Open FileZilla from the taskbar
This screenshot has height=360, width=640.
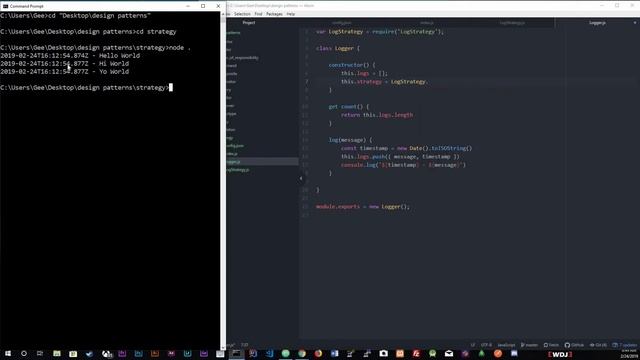click(416, 353)
